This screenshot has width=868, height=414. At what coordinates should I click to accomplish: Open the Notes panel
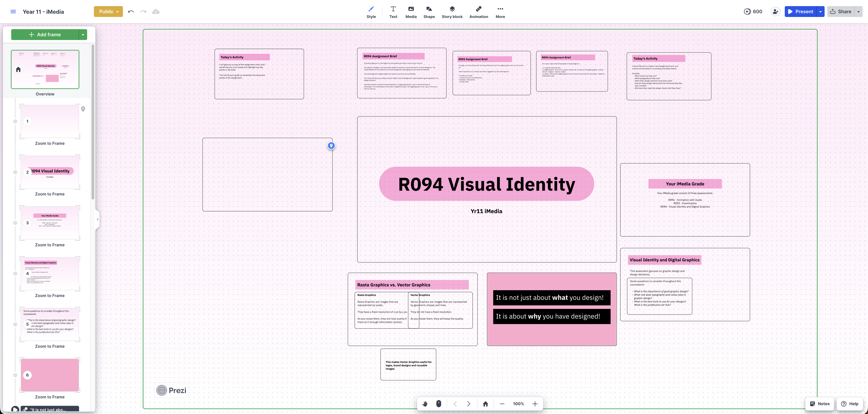(x=820, y=403)
